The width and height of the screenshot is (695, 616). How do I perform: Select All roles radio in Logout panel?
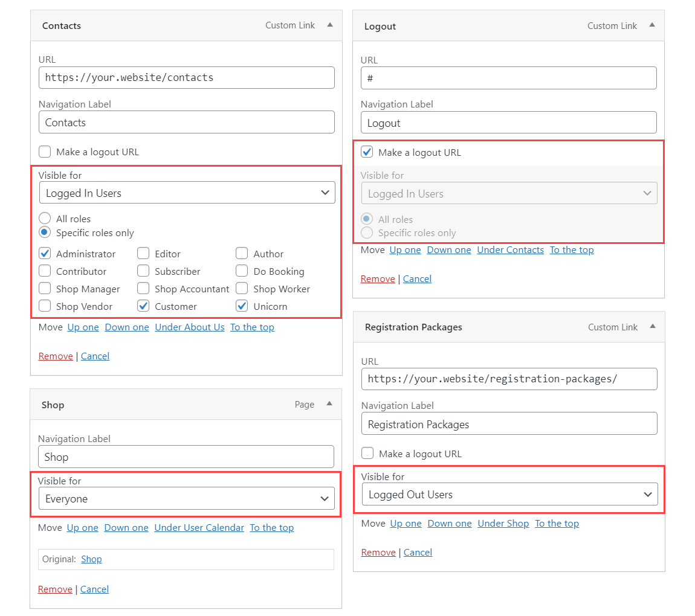[x=367, y=219]
